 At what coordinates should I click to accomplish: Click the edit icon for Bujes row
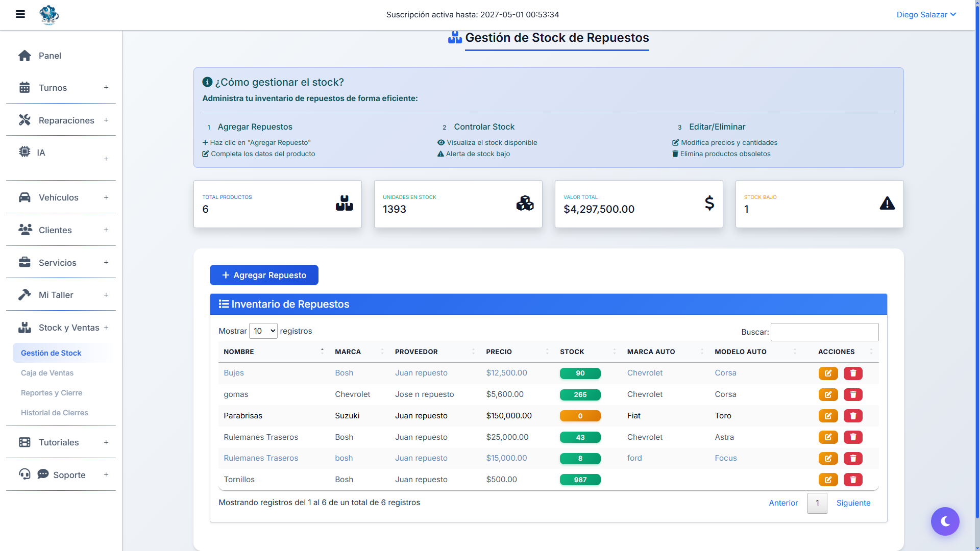pyautogui.click(x=828, y=373)
